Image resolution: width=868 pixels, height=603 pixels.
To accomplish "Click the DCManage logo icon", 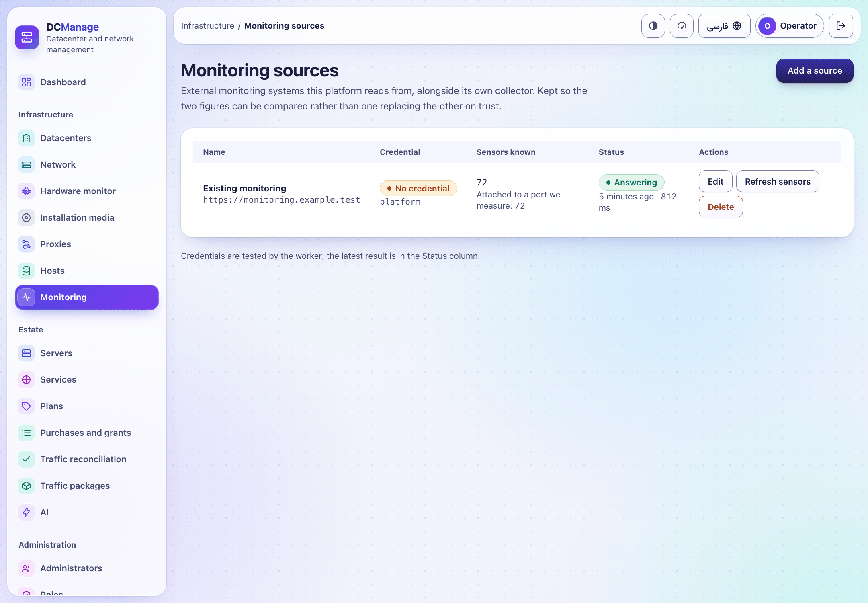I will [x=27, y=37].
